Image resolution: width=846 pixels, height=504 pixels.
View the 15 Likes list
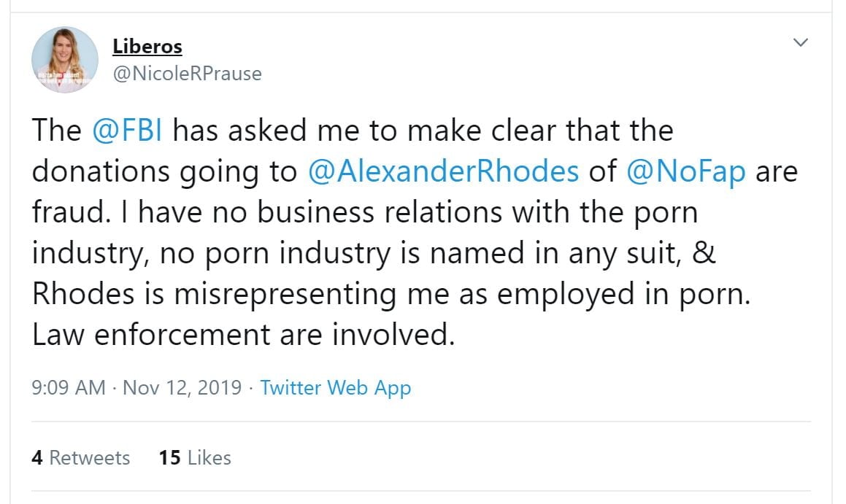pos(194,458)
